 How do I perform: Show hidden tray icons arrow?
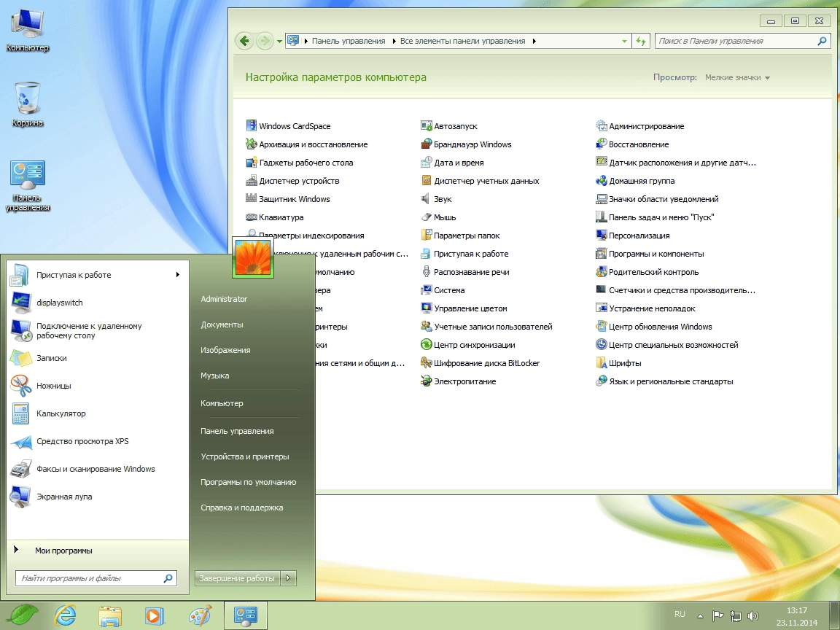[x=700, y=615]
